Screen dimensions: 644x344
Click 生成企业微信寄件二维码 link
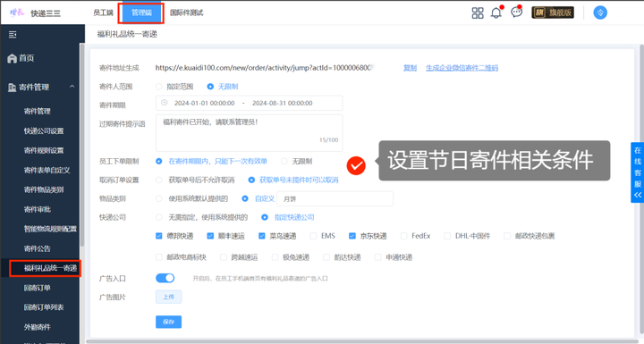[x=462, y=68]
